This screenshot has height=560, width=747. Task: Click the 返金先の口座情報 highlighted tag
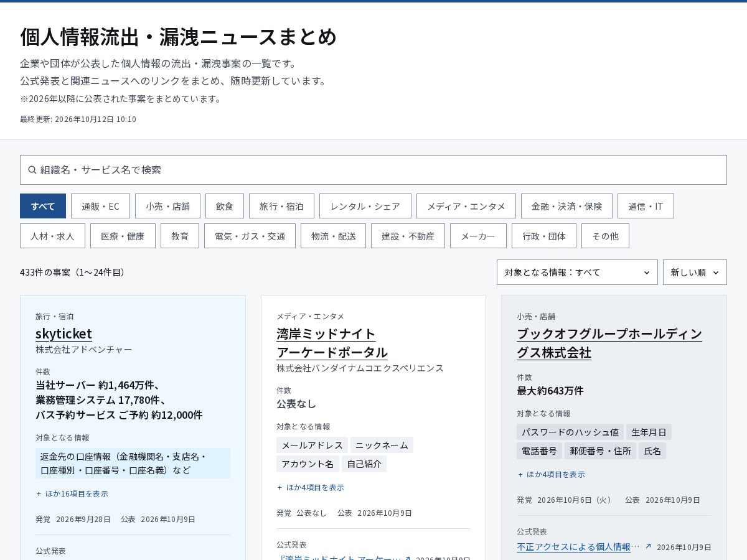tap(133, 463)
